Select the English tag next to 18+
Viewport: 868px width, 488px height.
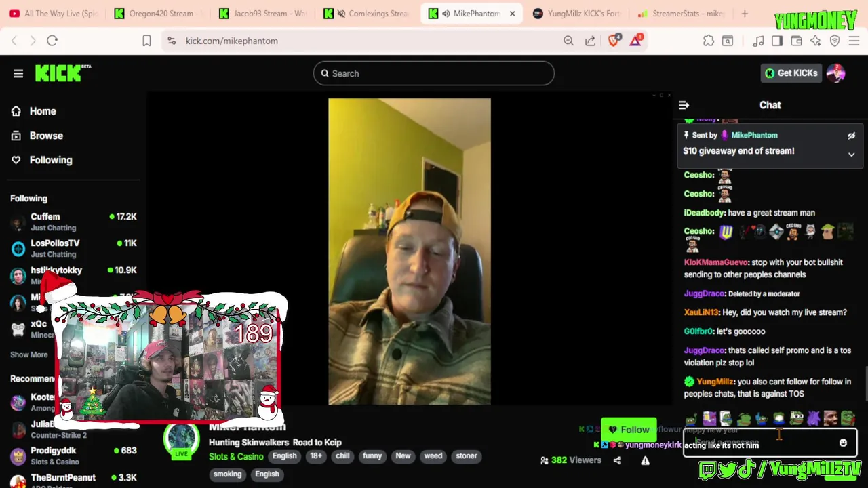285,456
